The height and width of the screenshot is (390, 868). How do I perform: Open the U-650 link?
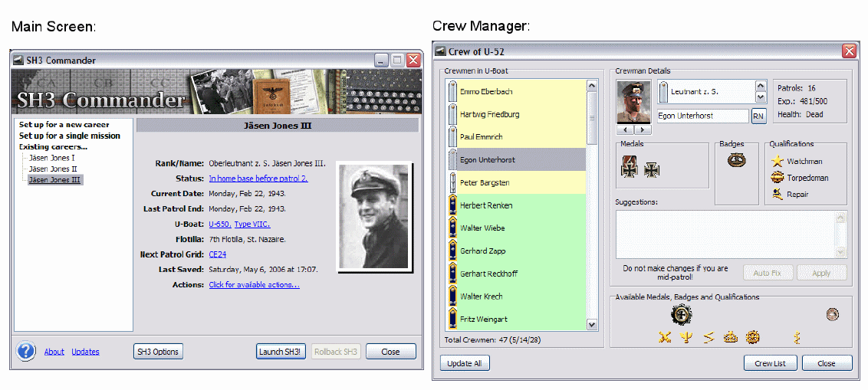pyautogui.click(x=220, y=224)
